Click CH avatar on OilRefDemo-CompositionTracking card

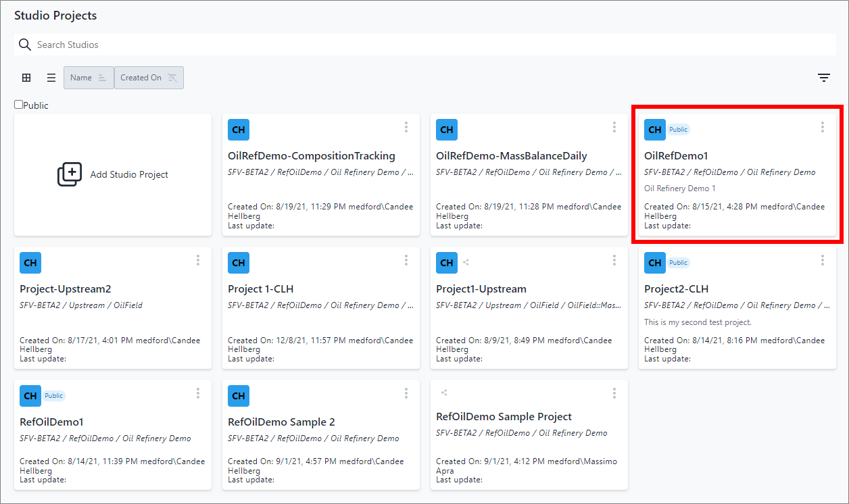point(239,130)
